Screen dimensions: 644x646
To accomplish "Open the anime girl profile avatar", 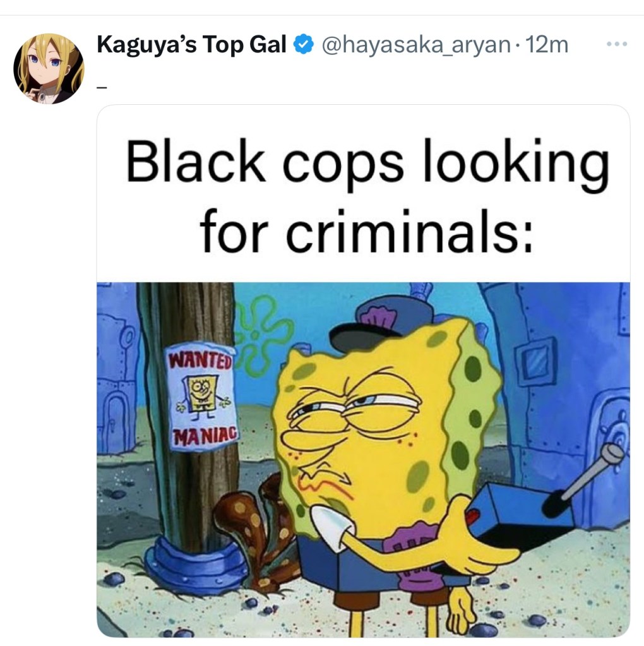I will (x=49, y=68).
